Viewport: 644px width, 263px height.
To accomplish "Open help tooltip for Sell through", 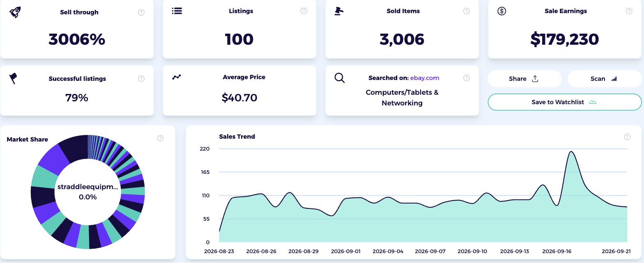I will click(141, 12).
